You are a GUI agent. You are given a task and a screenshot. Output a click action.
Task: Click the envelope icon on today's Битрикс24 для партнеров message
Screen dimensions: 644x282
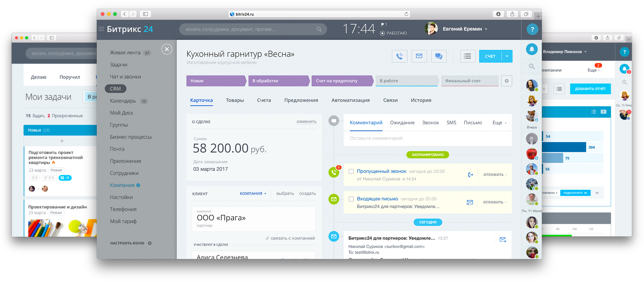(503, 239)
